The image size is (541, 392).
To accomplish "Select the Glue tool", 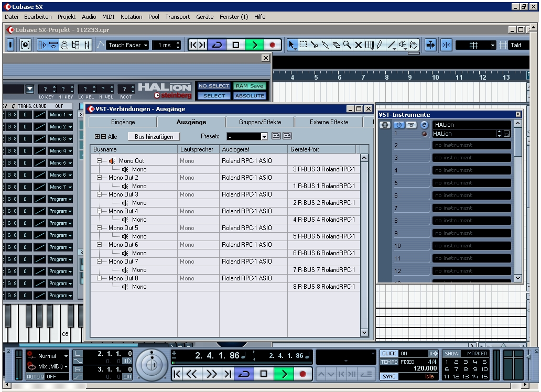I will point(326,45).
